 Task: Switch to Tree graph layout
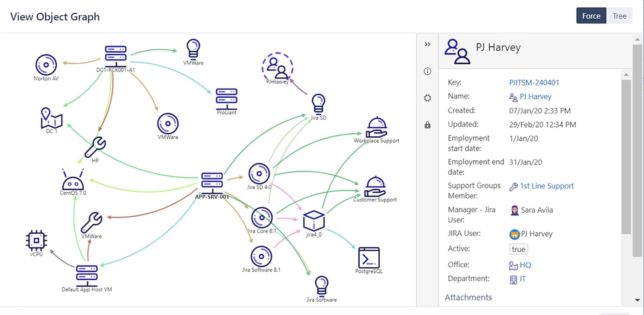[619, 16]
